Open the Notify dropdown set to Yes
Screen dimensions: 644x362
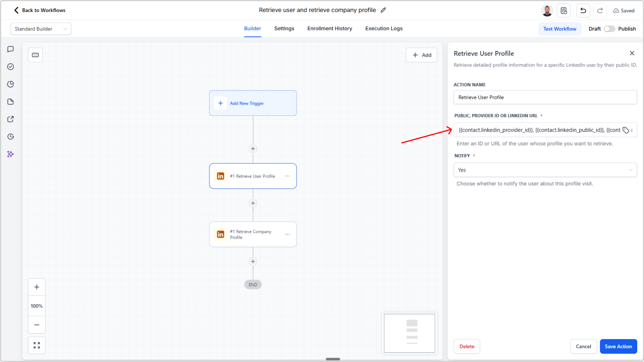[x=545, y=169]
